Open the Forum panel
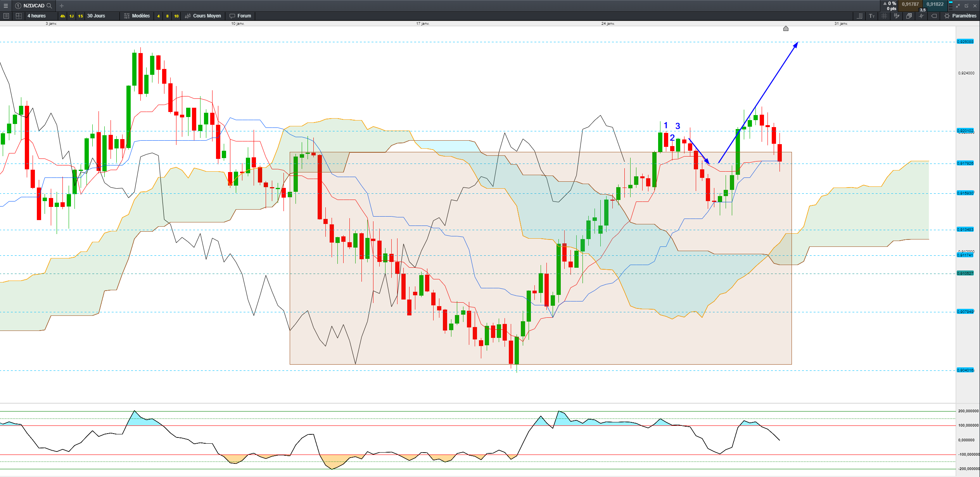The width and height of the screenshot is (980, 477). pyautogui.click(x=240, y=16)
